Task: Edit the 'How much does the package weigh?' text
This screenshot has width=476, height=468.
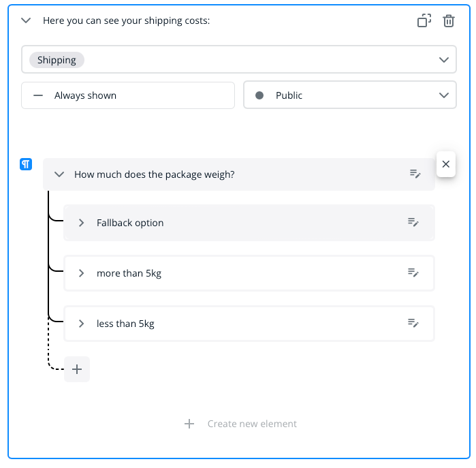Action: tap(415, 174)
